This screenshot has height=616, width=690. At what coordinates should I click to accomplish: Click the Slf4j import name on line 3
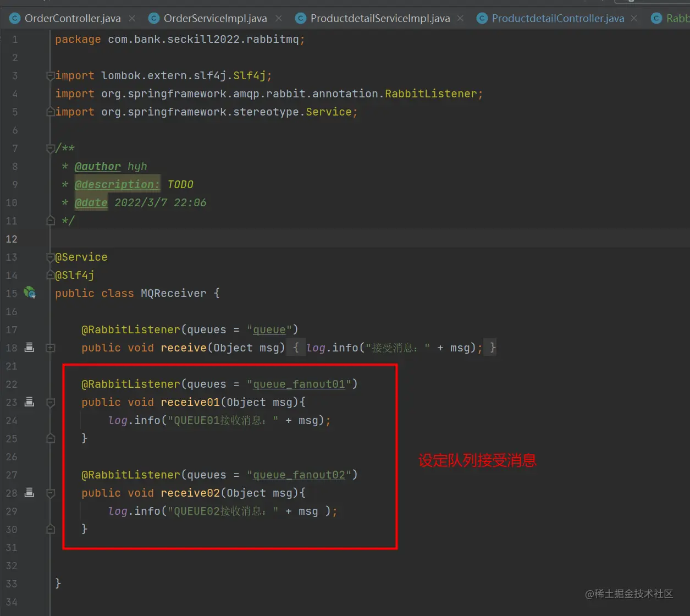[250, 75]
